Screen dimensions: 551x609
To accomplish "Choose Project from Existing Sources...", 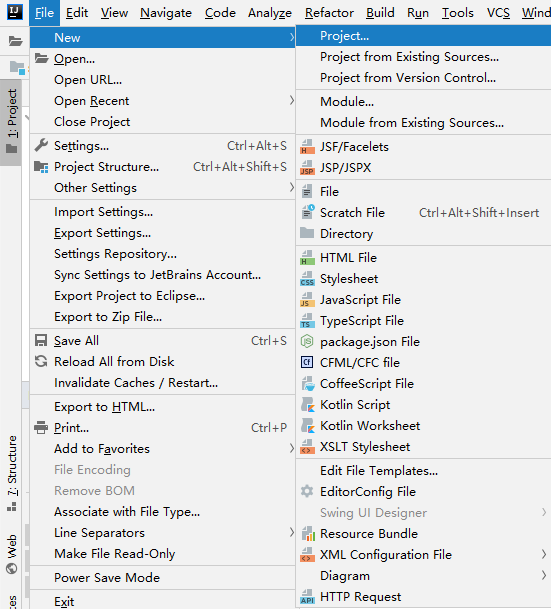I will pyautogui.click(x=423, y=57).
